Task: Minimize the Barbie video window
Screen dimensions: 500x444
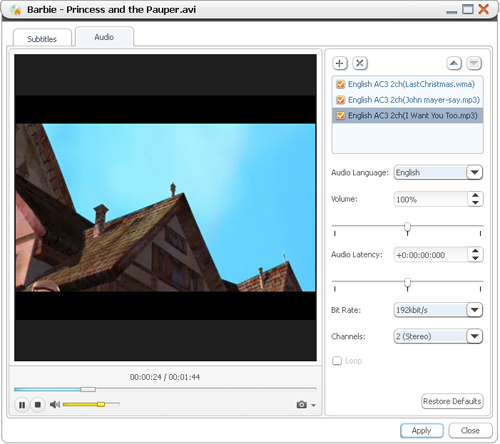Action: [452, 11]
